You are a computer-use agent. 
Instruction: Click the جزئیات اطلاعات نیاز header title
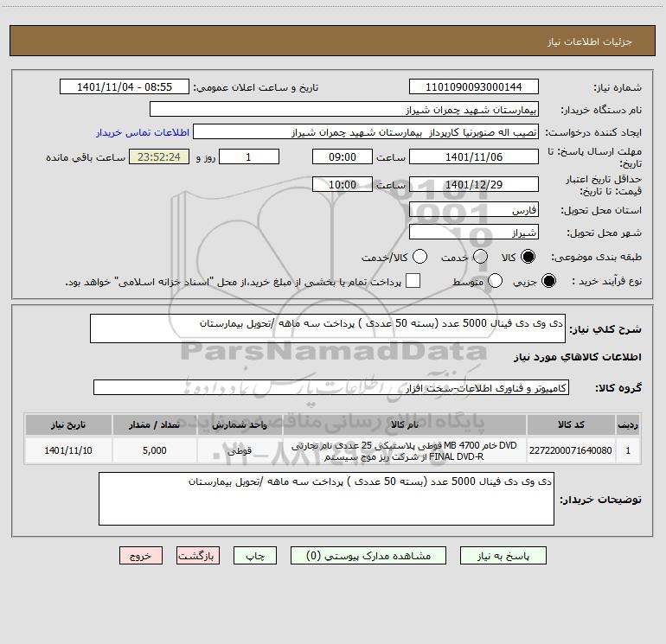pos(590,41)
